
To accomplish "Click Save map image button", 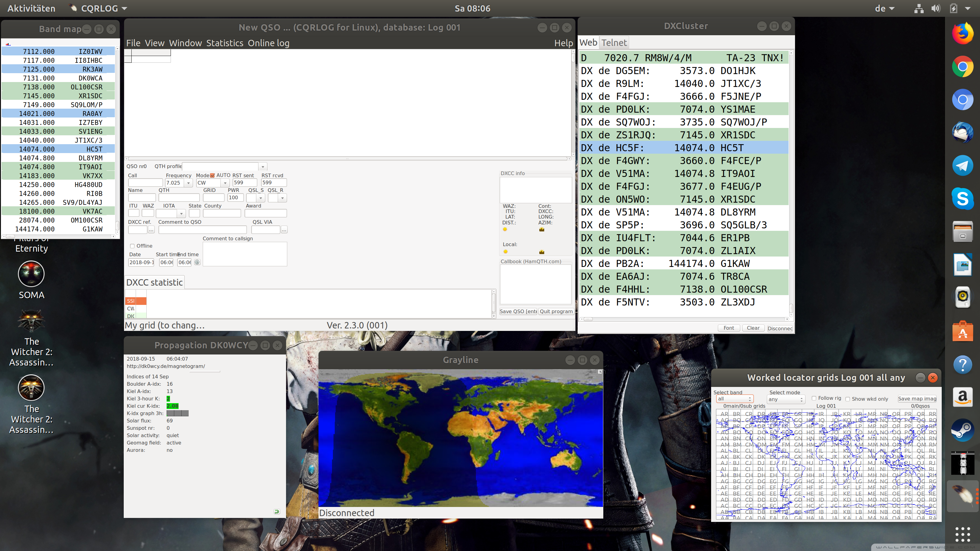I will click(x=917, y=399).
